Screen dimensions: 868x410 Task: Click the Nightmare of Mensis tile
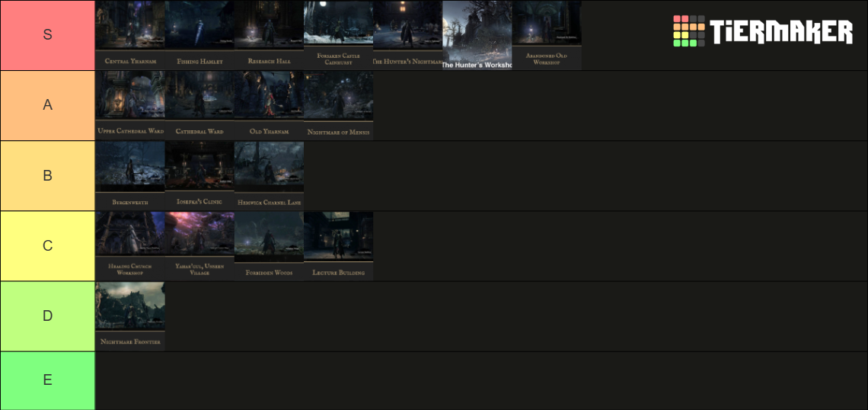click(x=339, y=105)
